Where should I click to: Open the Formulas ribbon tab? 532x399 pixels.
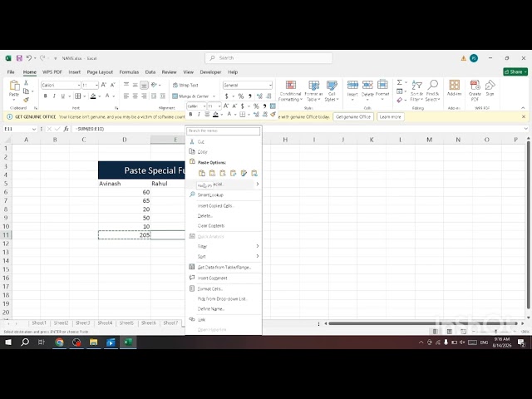pyautogui.click(x=129, y=72)
